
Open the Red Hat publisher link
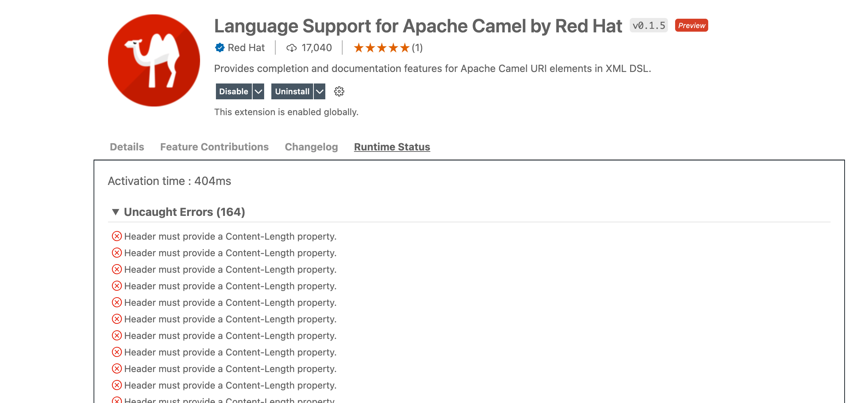[x=246, y=47]
